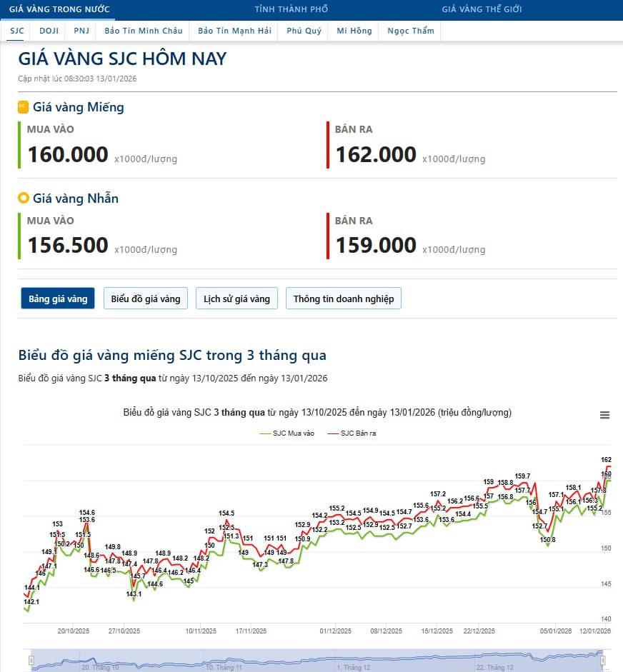The image size is (623, 672).
Task: Click the left handle of the chart navigator
Action: [31, 660]
